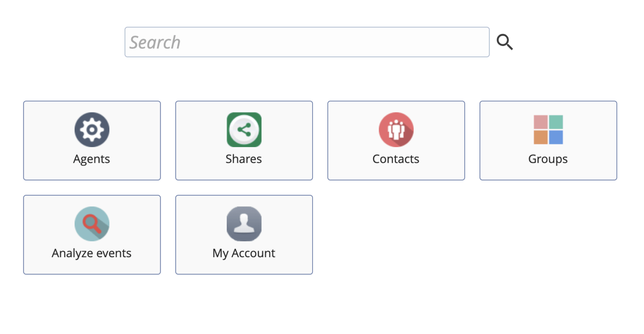Open the Contacts tile card

pos(396,141)
